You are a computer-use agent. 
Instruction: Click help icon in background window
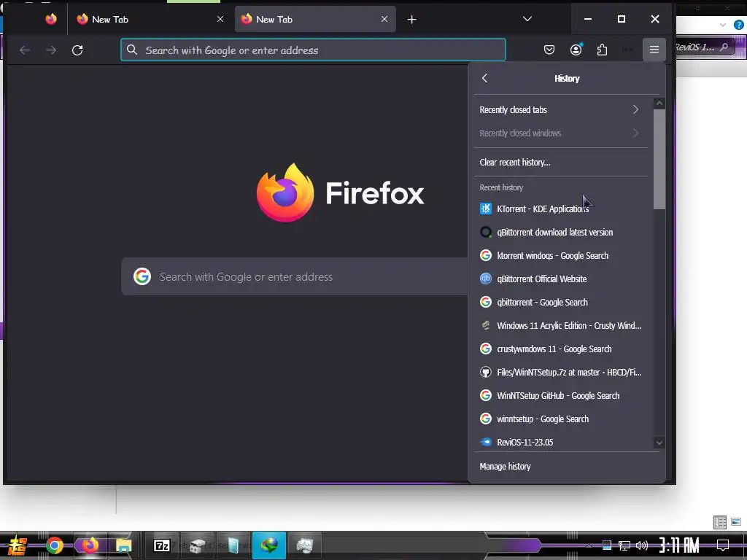(x=738, y=25)
